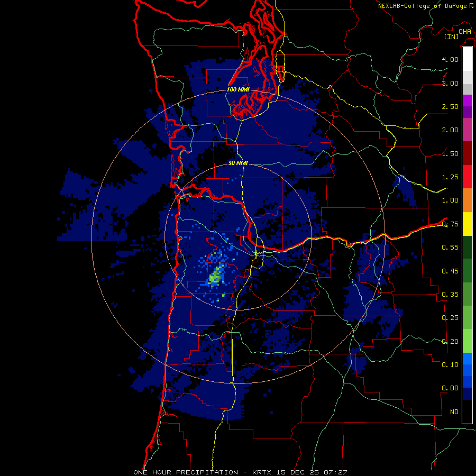The image size is (476, 476).
Task: Select the 4.00 legend value
Action: pos(450,59)
